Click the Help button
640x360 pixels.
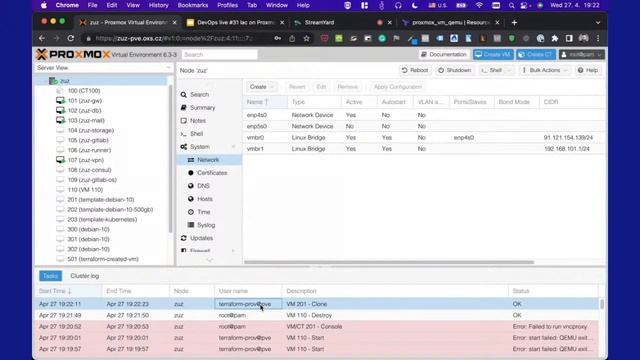click(588, 70)
